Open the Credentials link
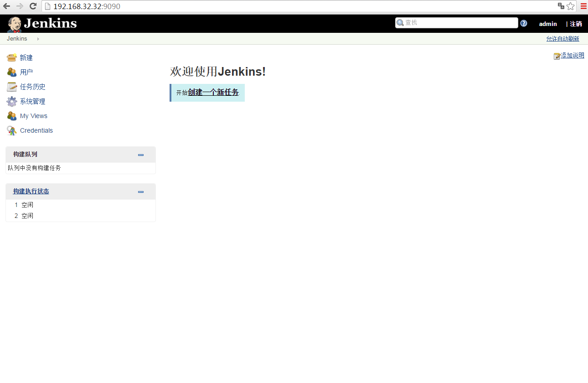 (36, 131)
